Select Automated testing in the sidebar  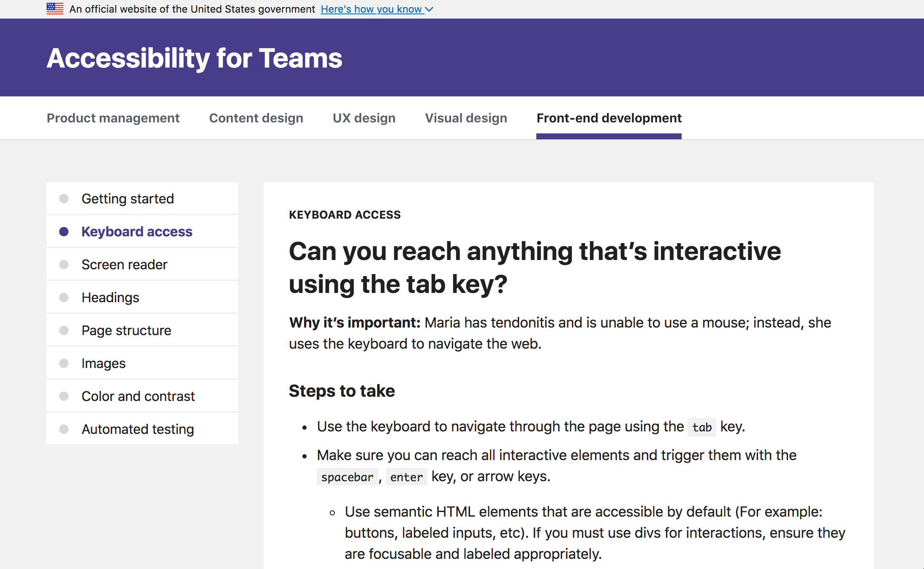tap(137, 429)
